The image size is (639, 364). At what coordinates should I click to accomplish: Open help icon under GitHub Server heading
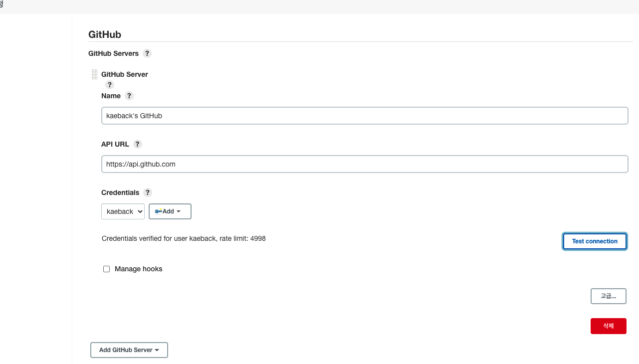(110, 85)
